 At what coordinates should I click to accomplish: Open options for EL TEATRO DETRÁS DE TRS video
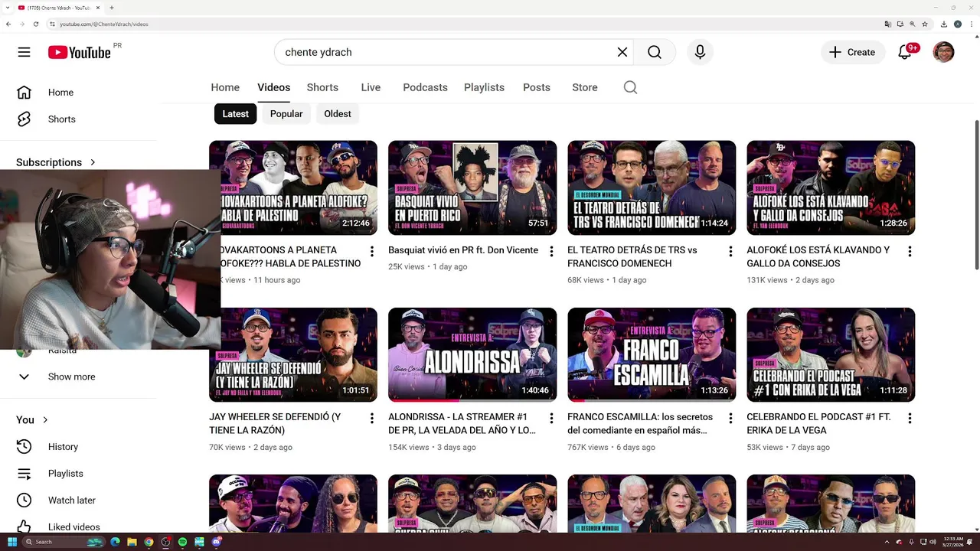pyautogui.click(x=730, y=251)
